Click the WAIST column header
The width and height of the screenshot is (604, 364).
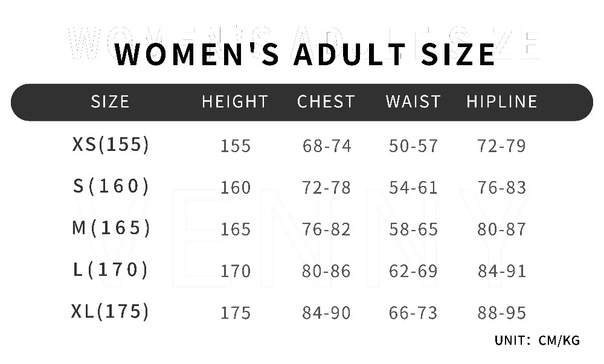(413, 102)
